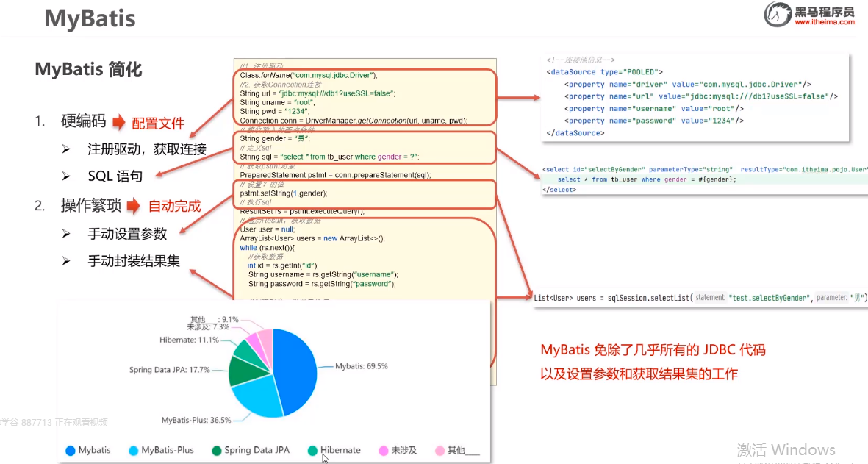Click the bullet arrow before 注册驱动
The width and height of the screenshot is (868, 464).
pos(66,149)
